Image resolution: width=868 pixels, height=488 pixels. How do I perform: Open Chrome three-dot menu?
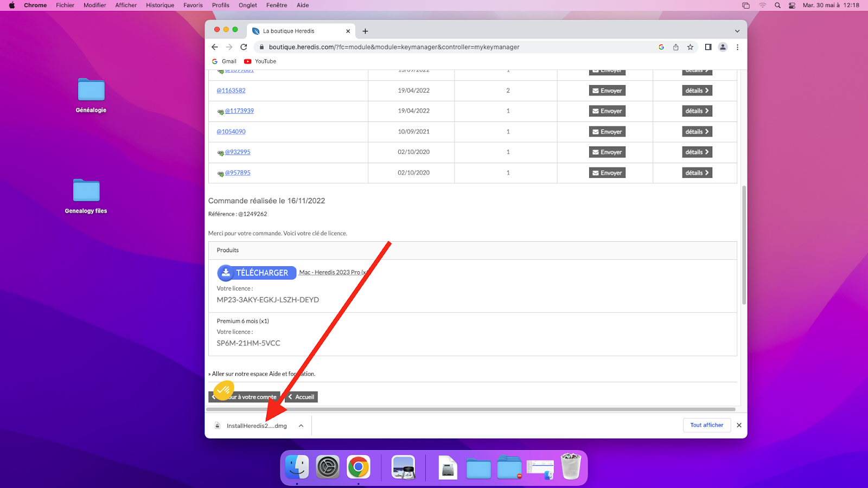pos(737,47)
